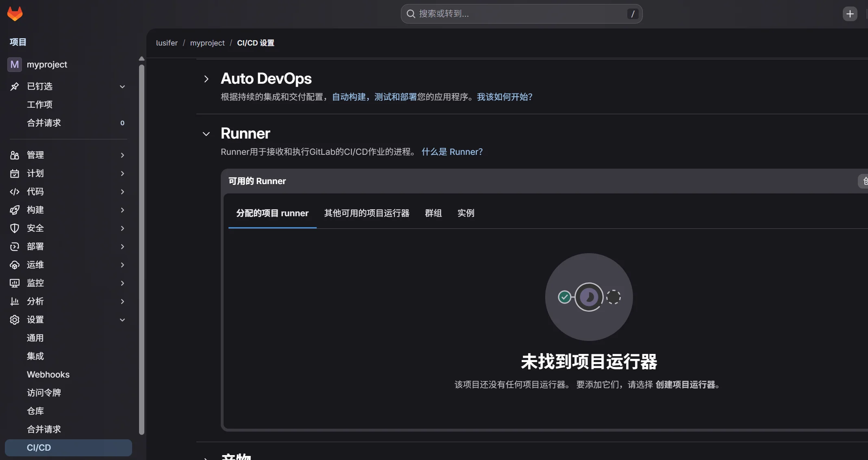868x460 pixels.
Task: Expand the 构建 menu chevron
Action: point(122,210)
